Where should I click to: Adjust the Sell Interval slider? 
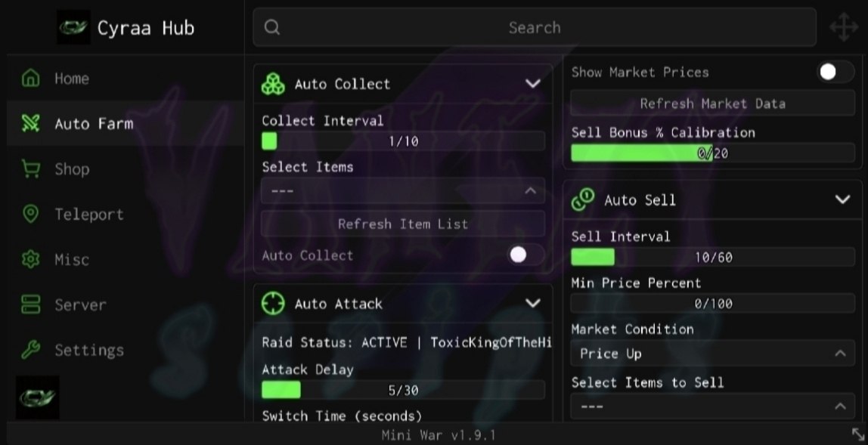pyautogui.click(x=712, y=257)
